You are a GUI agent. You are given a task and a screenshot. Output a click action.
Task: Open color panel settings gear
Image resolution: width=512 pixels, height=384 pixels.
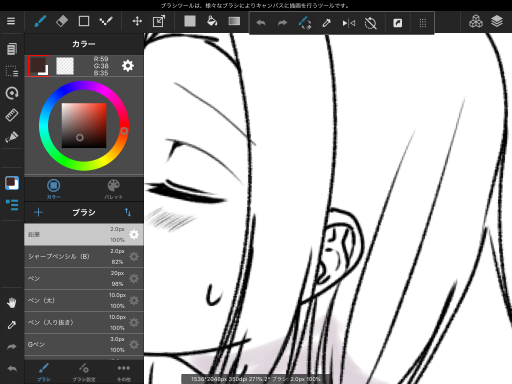(x=128, y=66)
